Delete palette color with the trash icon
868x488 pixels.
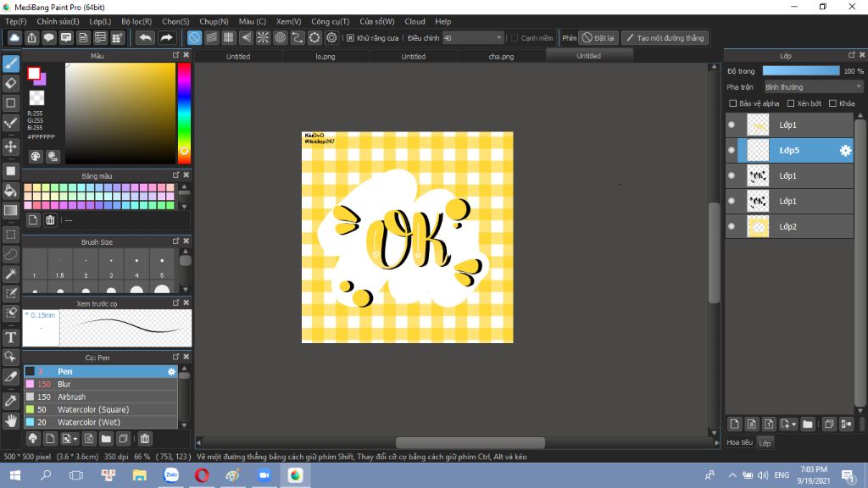(50, 220)
